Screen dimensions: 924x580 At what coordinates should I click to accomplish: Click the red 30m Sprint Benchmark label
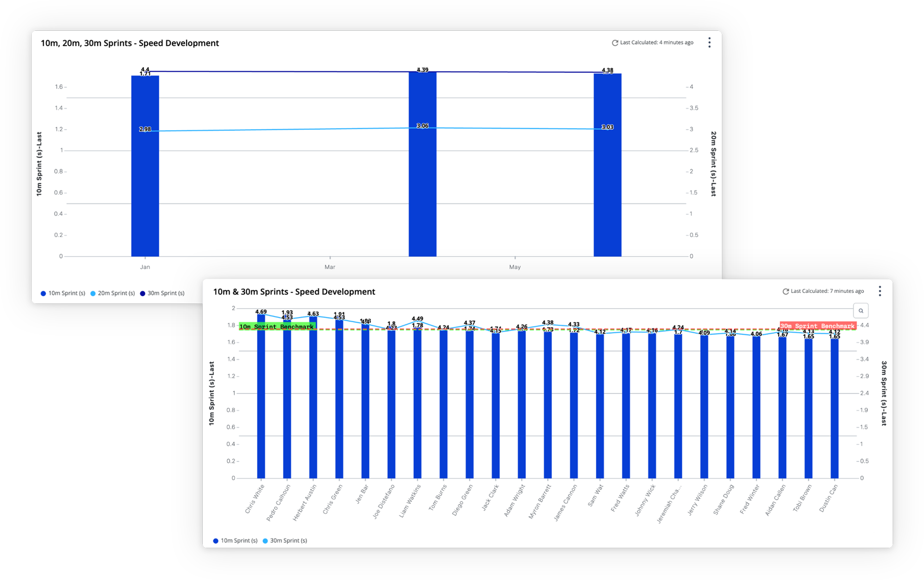(817, 326)
